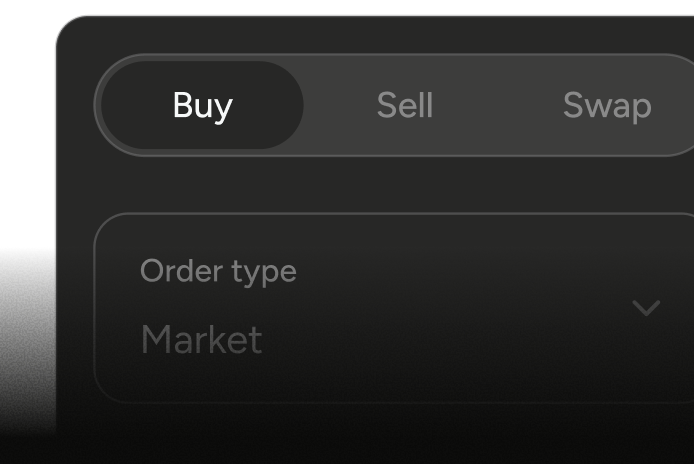Choose Sell in the segmented control
The image size is (694, 464).
click(x=404, y=105)
